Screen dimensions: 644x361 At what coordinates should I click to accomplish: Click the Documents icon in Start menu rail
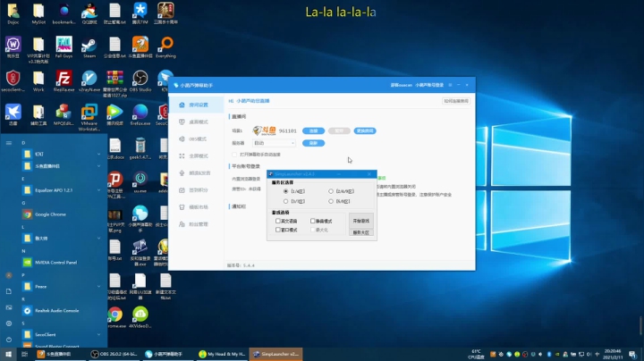(x=9, y=291)
